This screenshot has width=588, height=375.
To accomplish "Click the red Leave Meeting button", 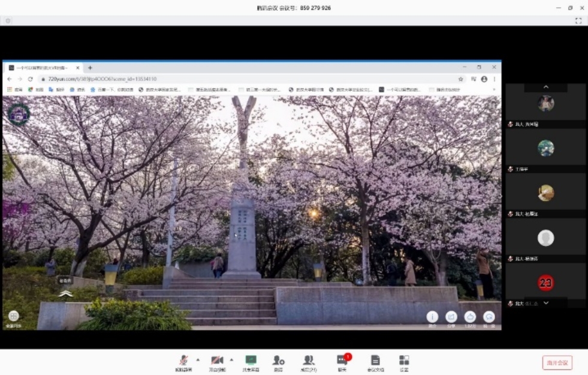I will [x=557, y=362].
